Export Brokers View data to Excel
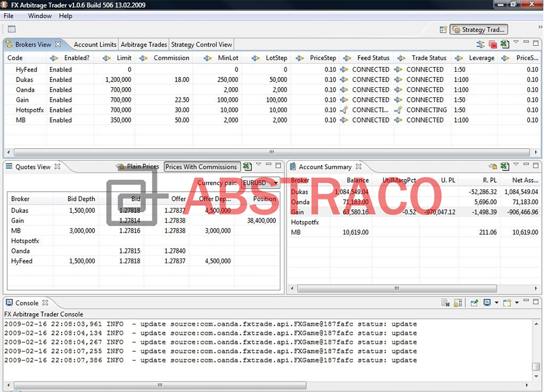548x392 pixels. click(505, 44)
